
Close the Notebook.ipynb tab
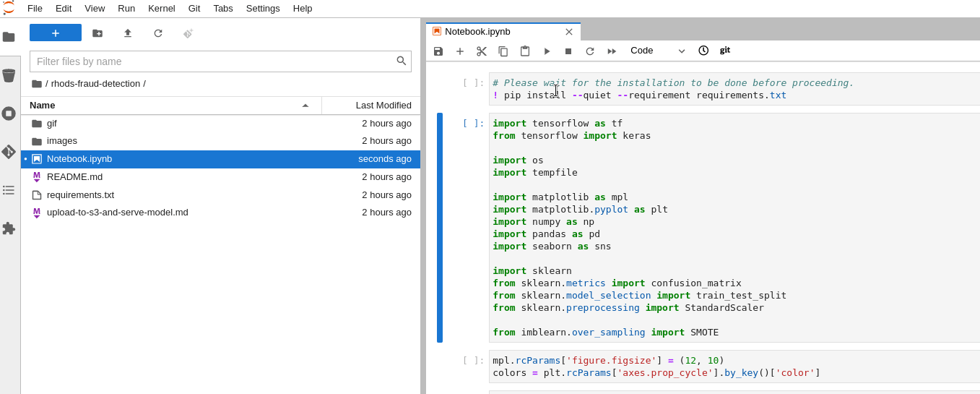tap(569, 32)
